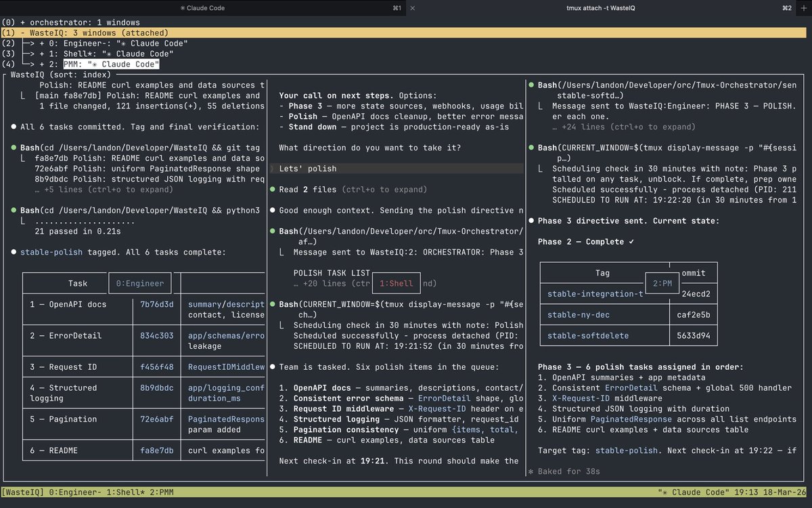This screenshot has width=812, height=508.
Task: Click the '2:PM' pane preview label
Action: click(x=662, y=284)
